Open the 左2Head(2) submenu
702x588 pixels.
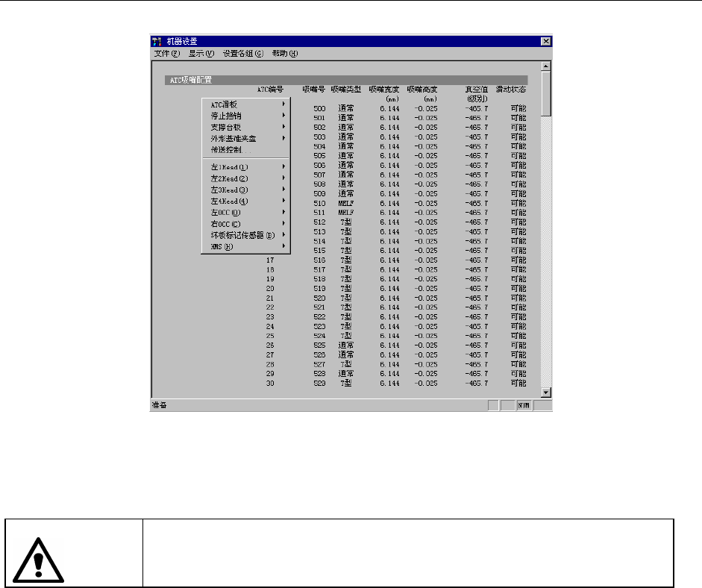click(245, 178)
